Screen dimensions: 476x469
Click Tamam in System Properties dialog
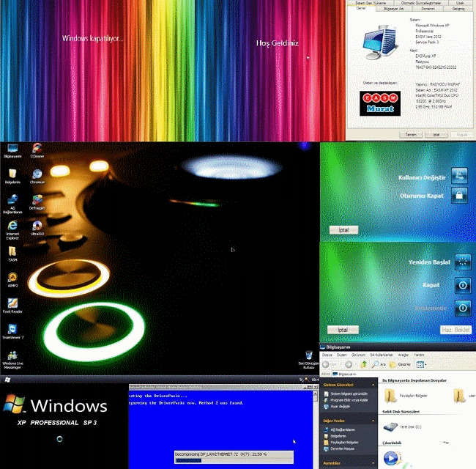[x=411, y=134]
